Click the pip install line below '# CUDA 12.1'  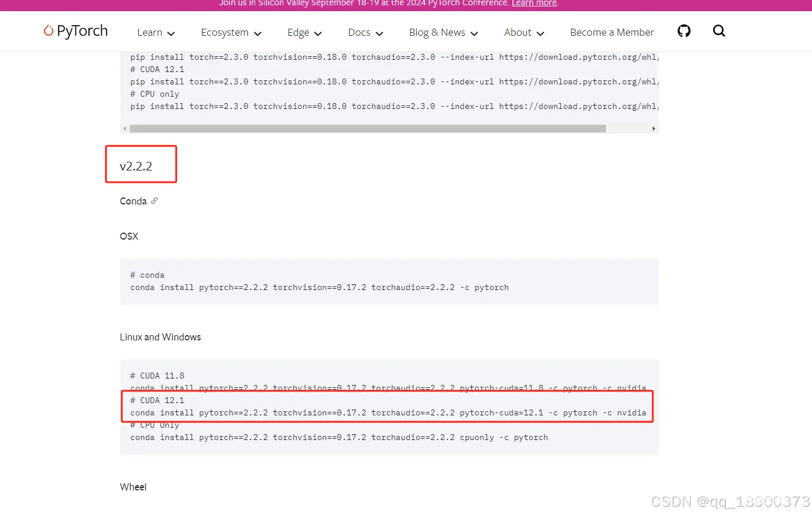coord(394,82)
